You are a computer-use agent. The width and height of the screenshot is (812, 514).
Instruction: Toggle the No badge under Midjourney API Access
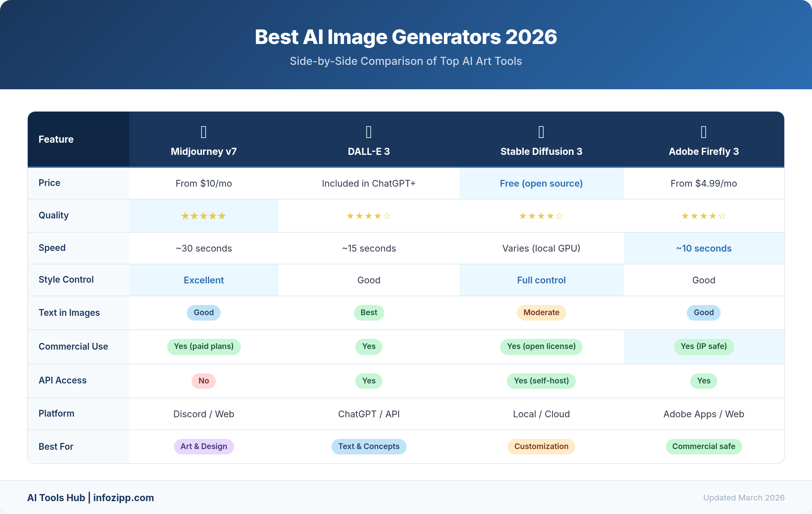(x=203, y=381)
